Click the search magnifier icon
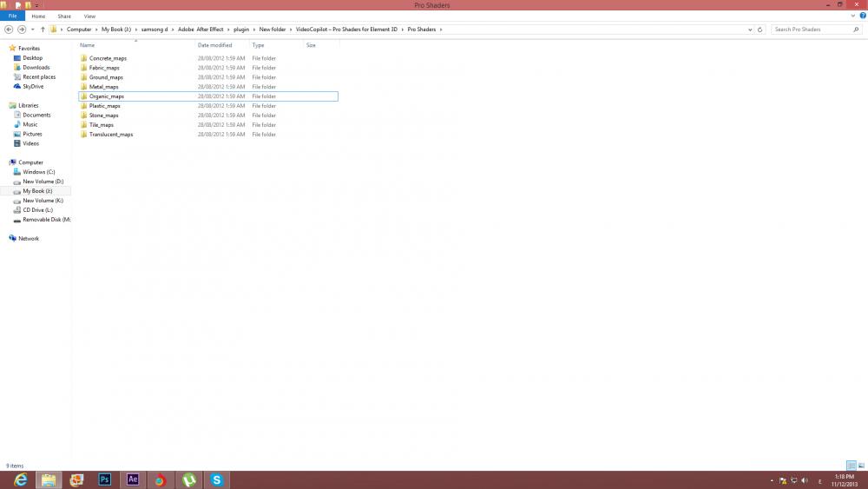The width and height of the screenshot is (868, 489). pos(856,30)
